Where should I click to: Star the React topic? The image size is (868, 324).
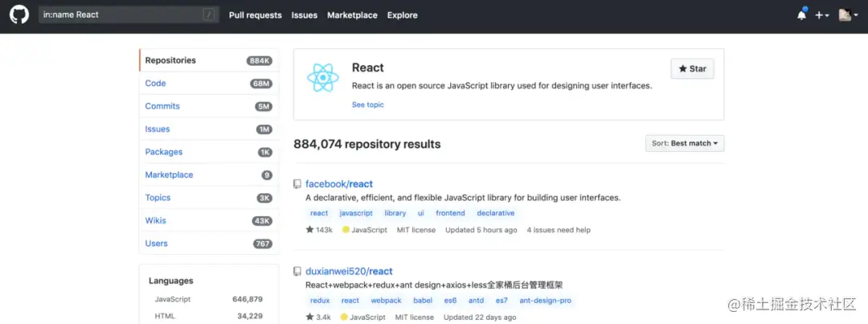click(692, 68)
